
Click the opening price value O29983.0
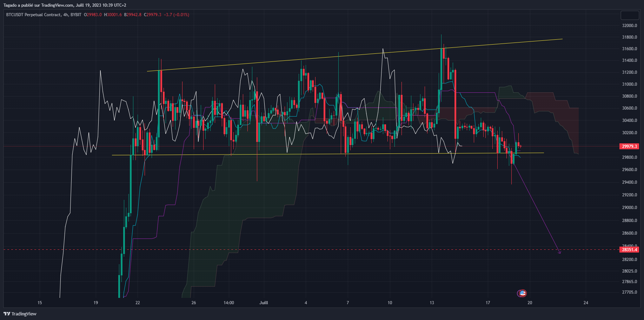(93, 15)
